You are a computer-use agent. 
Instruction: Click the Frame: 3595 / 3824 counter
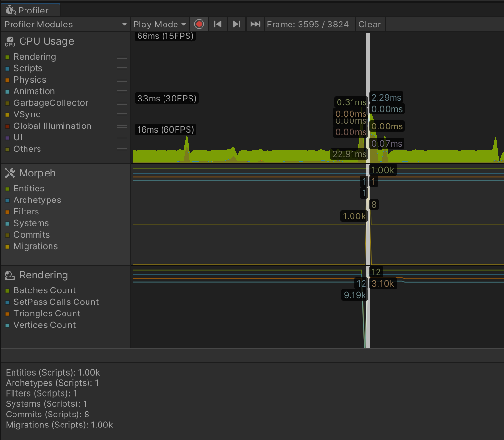coord(308,25)
